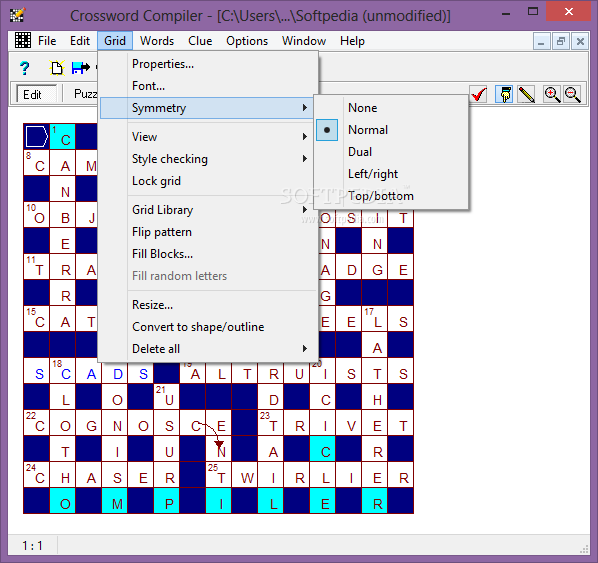598x563 pixels.
Task: Choose Properties... from Grid menu
Action: click(x=208, y=64)
